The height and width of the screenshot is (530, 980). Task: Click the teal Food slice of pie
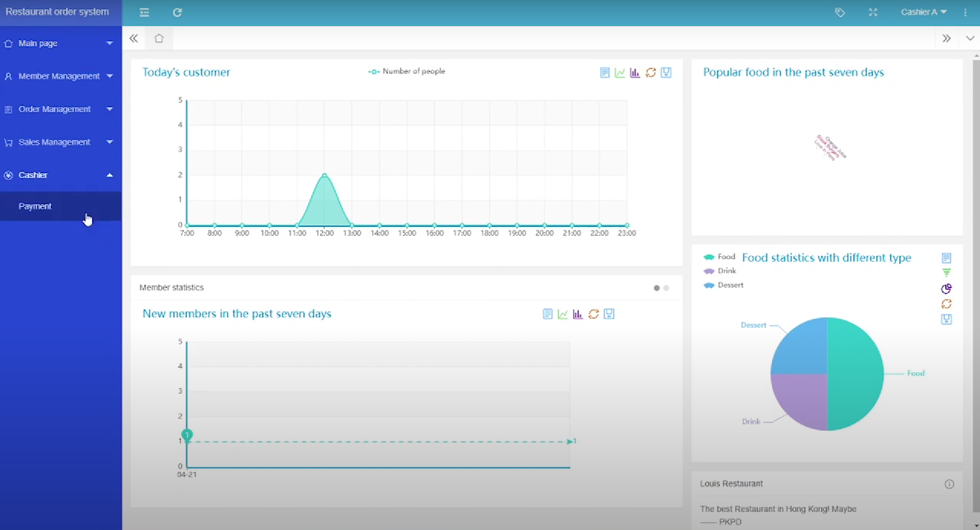[855, 374]
